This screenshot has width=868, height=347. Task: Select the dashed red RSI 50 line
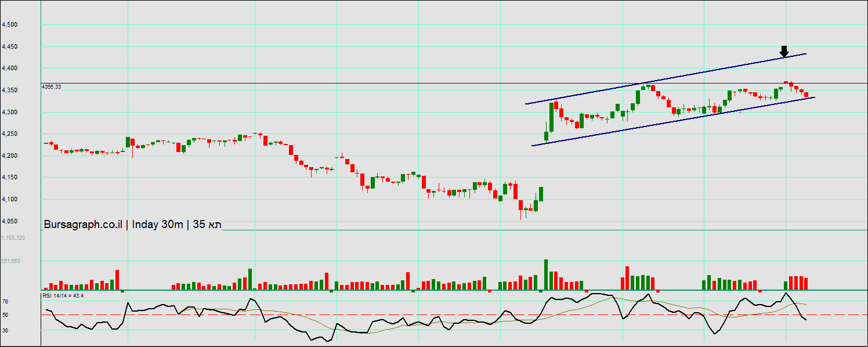pos(406,315)
